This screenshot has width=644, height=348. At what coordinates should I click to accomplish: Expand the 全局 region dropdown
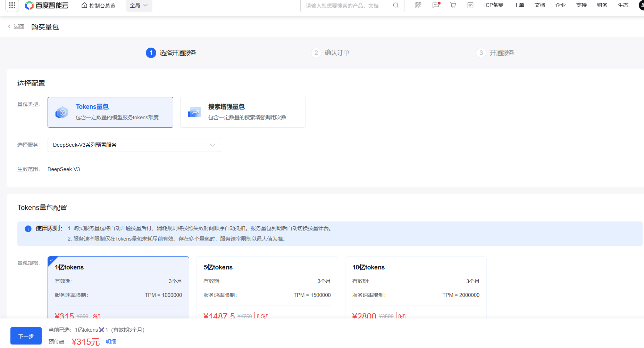coord(139,6)
